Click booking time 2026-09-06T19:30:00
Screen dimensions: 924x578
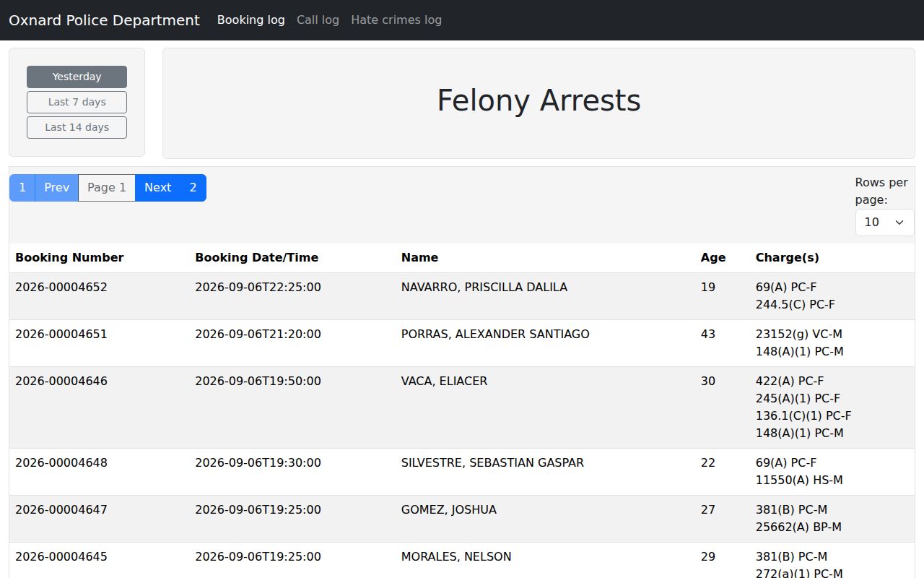pyautogui.click(x=258, y=463)
